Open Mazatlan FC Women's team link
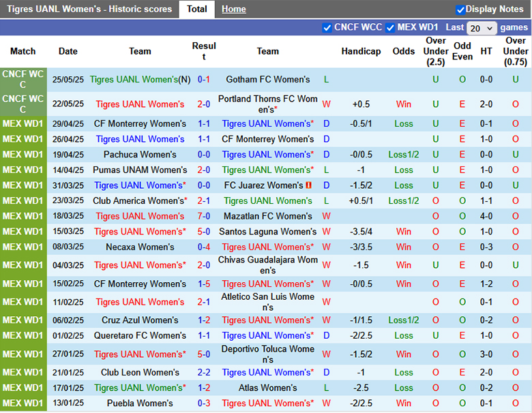This screenshot has height=413, width=532. point(267,216)
